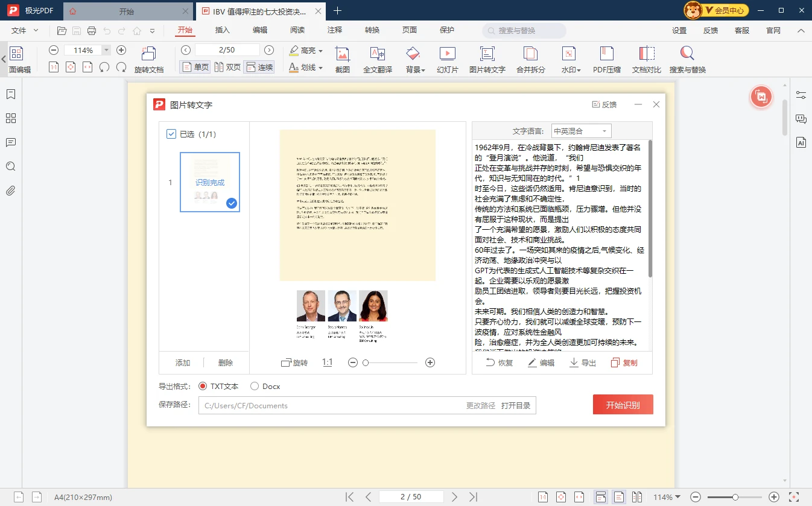Open the 文件 menu dropdown

(x=25, y=30)
